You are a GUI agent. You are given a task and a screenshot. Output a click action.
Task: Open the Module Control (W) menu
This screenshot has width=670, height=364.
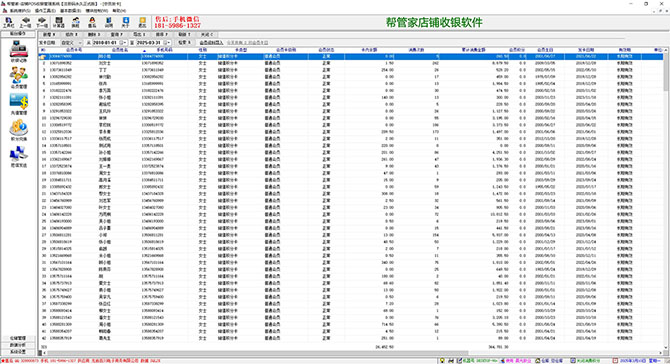pyautogui.click(x=97, y=10)
